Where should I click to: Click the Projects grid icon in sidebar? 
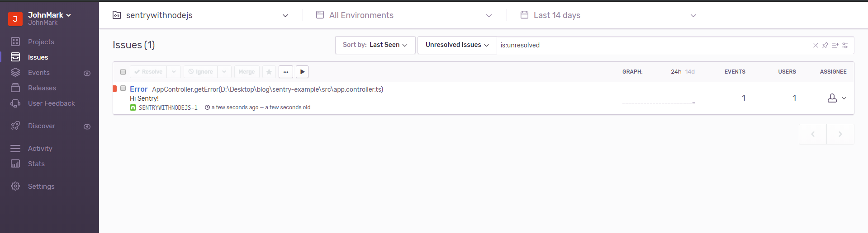pos(15,42)
